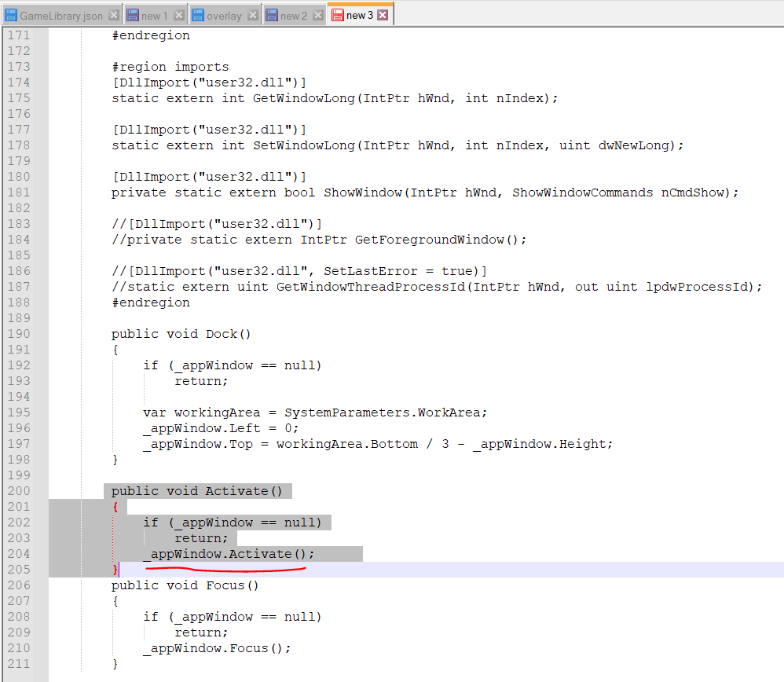Place cursor on the _appWindow.Activate() call

[x=228, y=553]
